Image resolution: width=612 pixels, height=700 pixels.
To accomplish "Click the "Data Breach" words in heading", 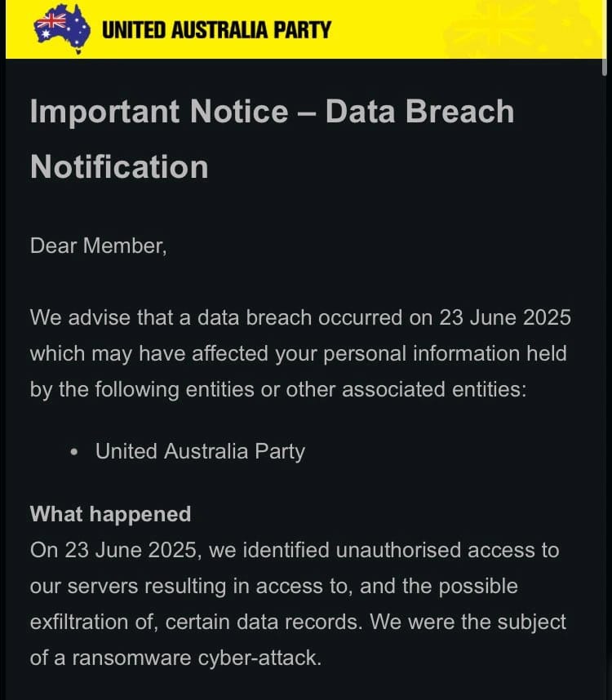I will coord(419,111).
